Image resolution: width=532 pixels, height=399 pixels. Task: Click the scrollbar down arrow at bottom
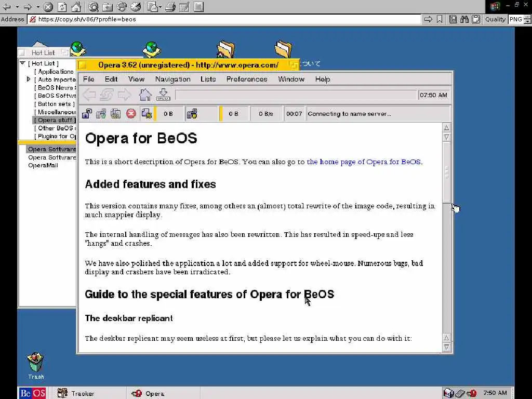click(446, 347)
